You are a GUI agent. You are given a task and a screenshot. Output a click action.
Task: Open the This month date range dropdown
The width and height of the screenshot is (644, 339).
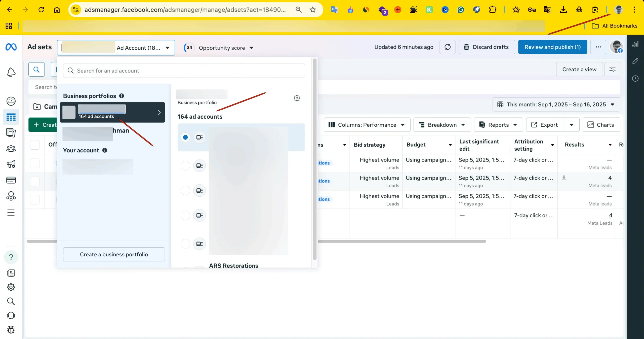(x=555, y=104)
